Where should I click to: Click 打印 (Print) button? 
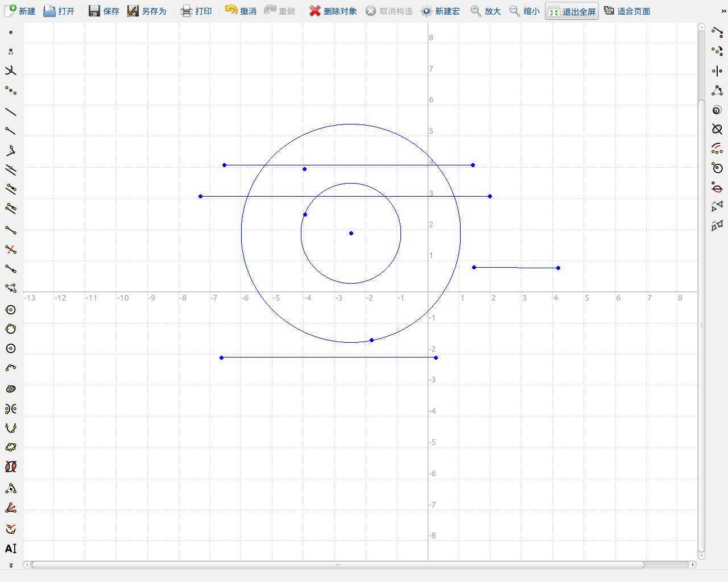(x=196, y=11)
